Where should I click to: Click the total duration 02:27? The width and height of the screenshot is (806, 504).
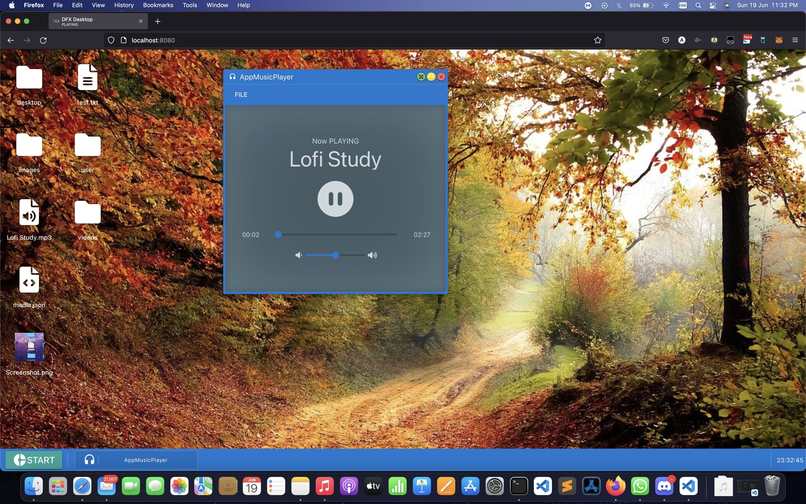coord(422,235)
